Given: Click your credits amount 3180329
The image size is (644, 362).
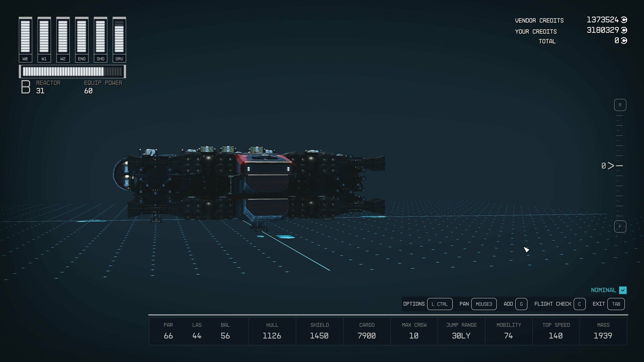Looking at the screenshot, I should coord(602,30).
